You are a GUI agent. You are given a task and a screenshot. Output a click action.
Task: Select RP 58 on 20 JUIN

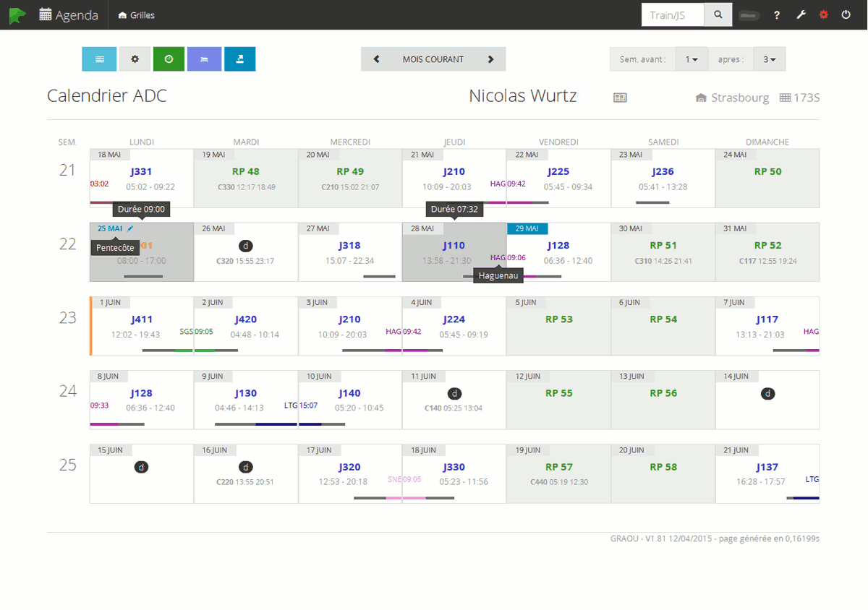point(663,467)
